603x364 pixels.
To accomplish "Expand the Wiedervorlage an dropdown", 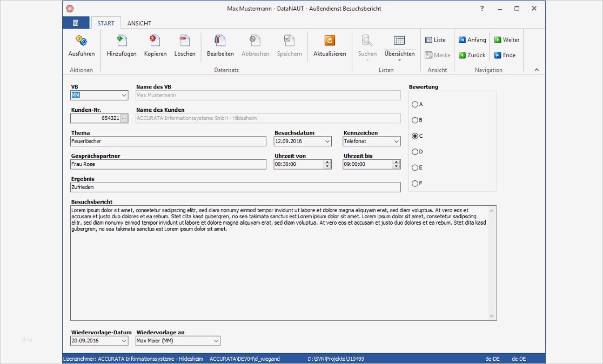I will point(216,341).
